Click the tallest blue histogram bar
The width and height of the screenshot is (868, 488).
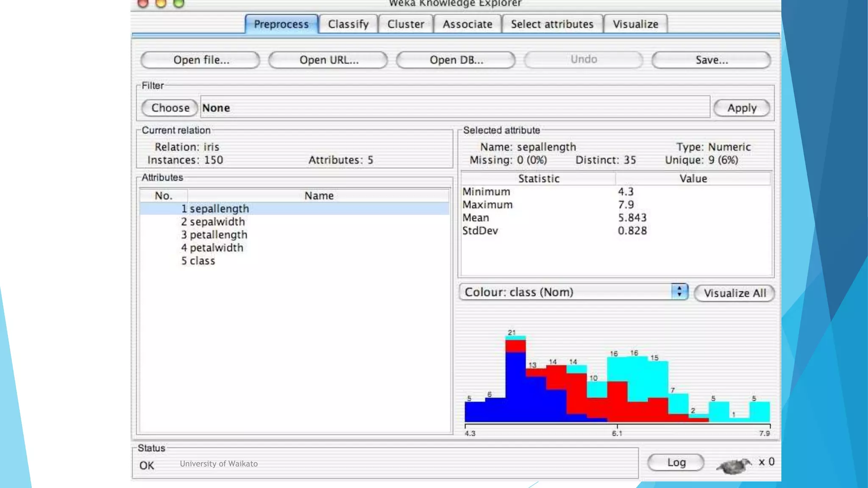pos(515,388)
